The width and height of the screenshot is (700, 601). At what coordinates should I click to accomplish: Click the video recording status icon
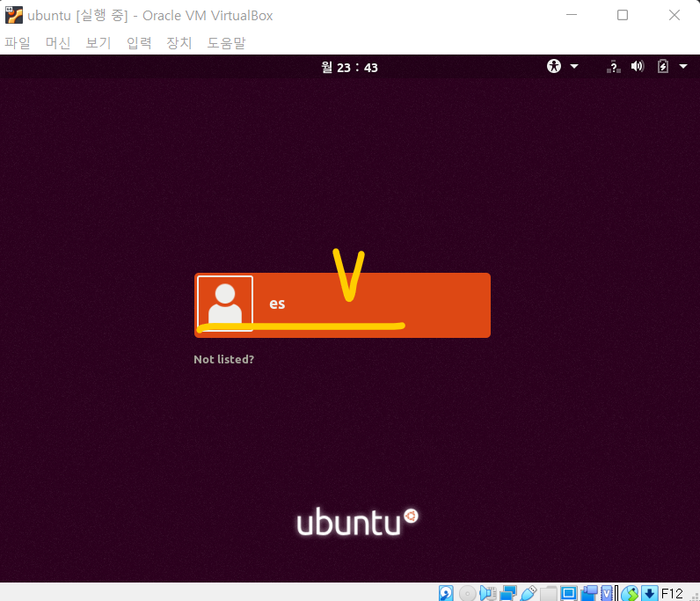pos(589,593)
